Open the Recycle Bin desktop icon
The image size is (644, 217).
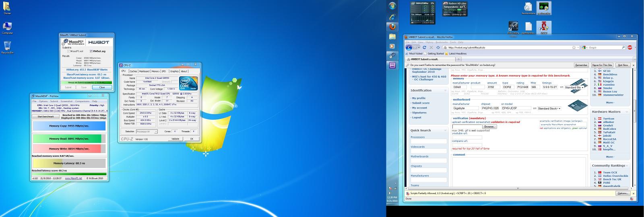tap(7, 46)
